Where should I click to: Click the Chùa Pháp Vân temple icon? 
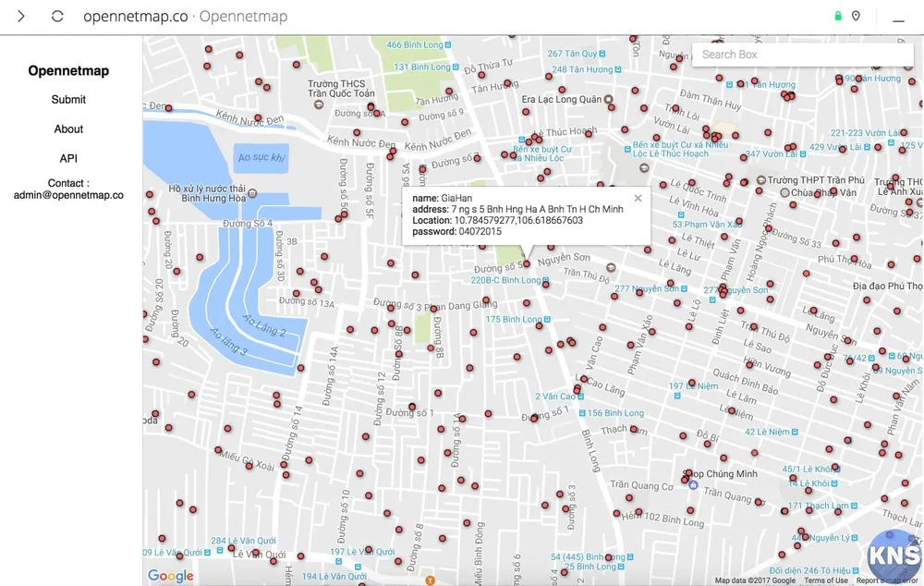(x=784, y=192)
